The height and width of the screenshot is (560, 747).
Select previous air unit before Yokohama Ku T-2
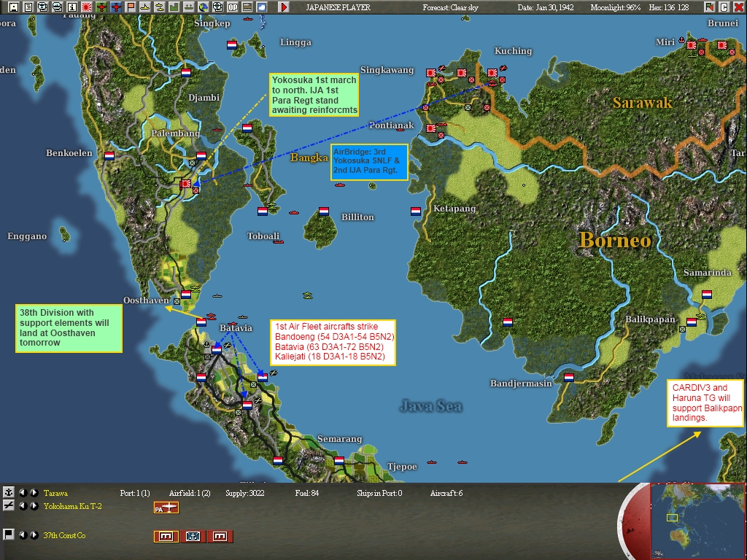tap(23, 506)
